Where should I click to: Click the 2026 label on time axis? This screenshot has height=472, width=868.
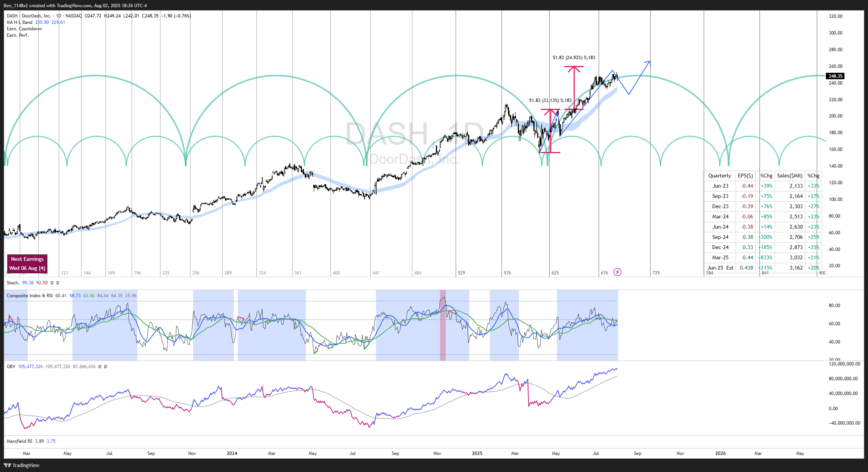pos(720,453)
